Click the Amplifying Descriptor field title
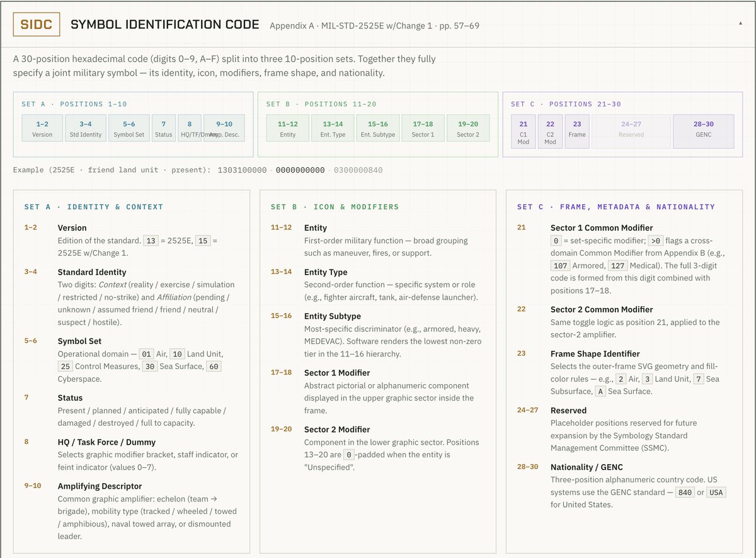Image resolution: width=756 pixels, height=558 pixels. (x=100, y=486)
